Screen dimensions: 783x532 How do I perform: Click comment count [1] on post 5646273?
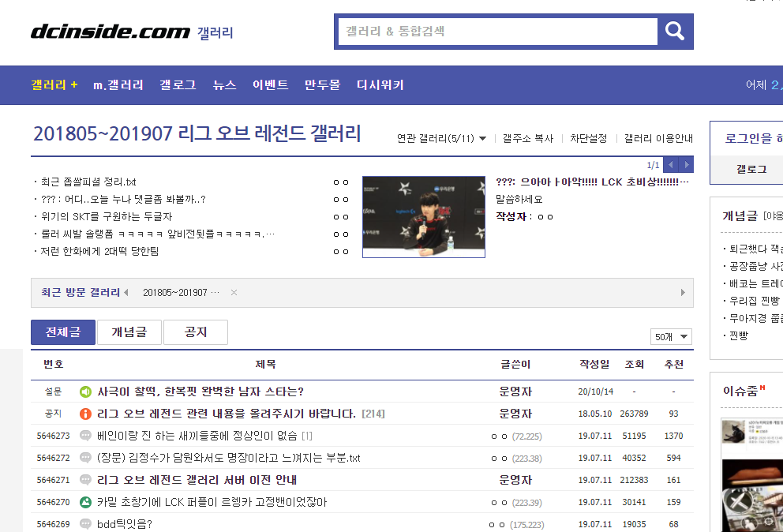(x=306, y=436)
